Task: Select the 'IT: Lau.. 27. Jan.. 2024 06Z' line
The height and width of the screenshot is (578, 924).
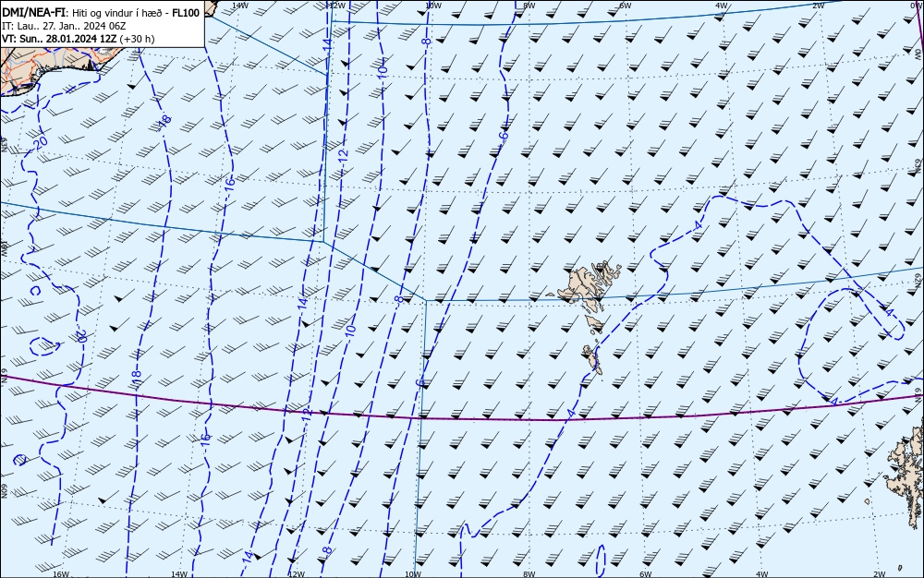Action: (x=64, y=26)
